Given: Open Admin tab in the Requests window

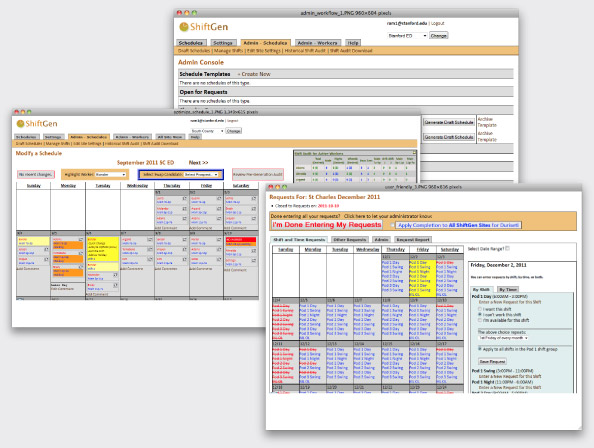Looking at the screenshot, I should coord(381,240).
